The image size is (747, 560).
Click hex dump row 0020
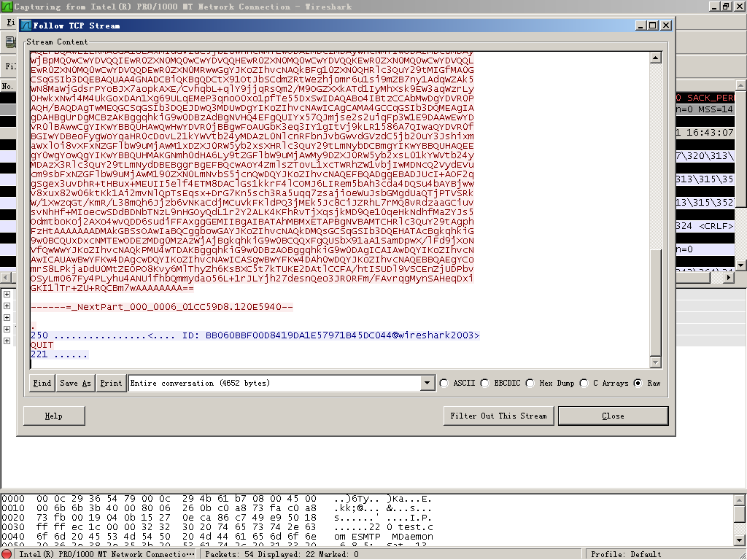[x=217, y=518]
